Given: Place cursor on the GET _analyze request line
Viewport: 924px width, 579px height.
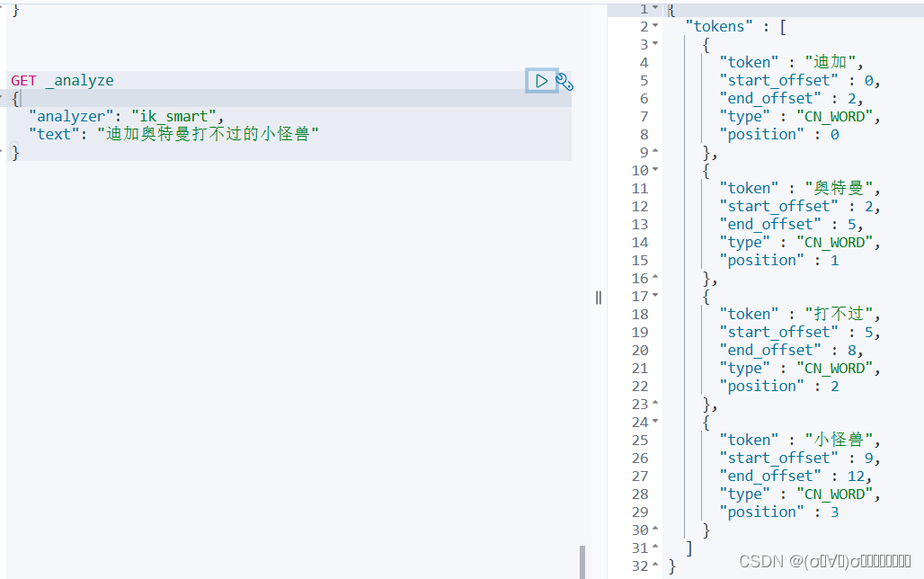Looking at the screenshot, I should 62,81.
